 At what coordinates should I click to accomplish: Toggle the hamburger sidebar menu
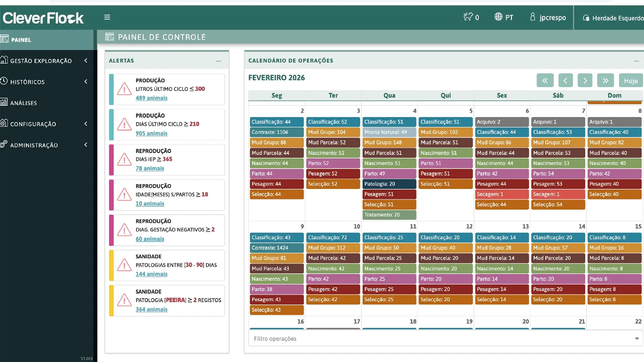(107, 17)
